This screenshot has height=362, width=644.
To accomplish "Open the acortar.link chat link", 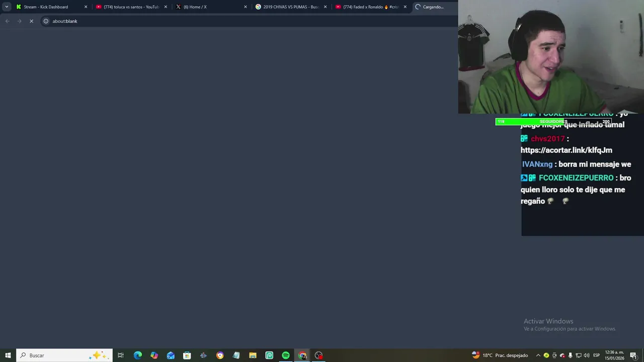I will (566, 150).
